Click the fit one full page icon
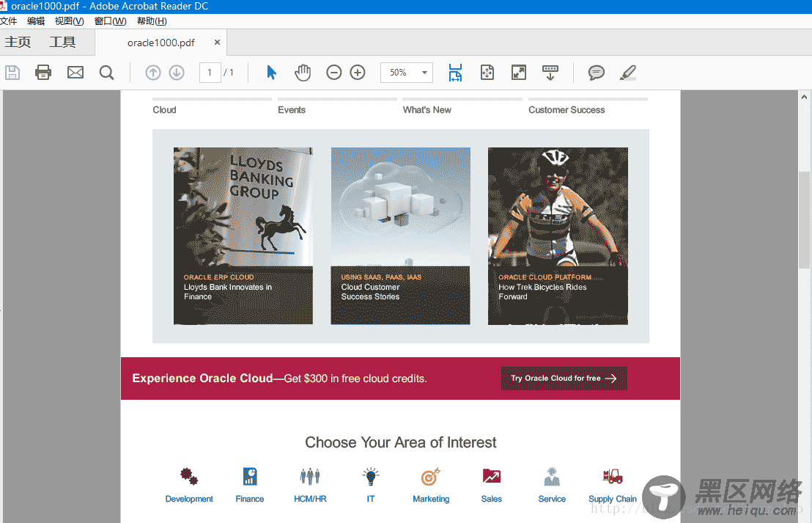812x523 pixels. pos(487,73)
